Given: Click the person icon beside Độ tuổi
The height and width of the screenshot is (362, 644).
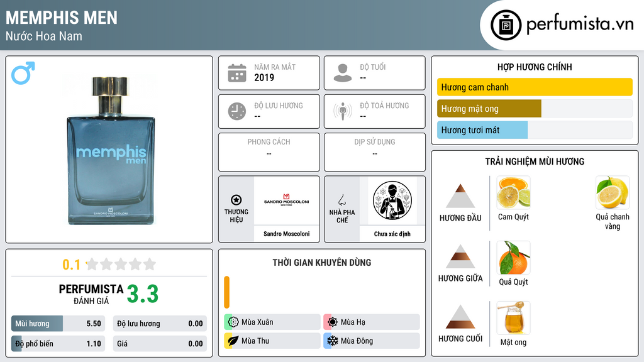Looking at the screenshot, I should click(x=343, y=73).
